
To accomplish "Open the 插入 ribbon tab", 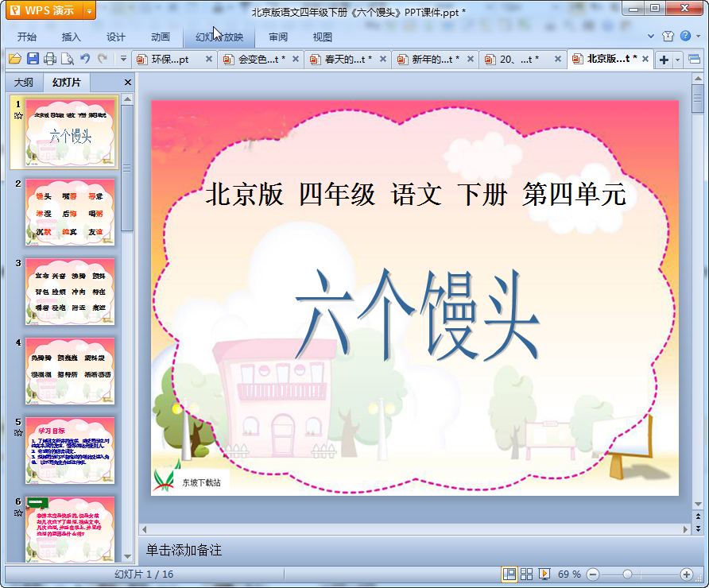I will (x=71, y=37).
